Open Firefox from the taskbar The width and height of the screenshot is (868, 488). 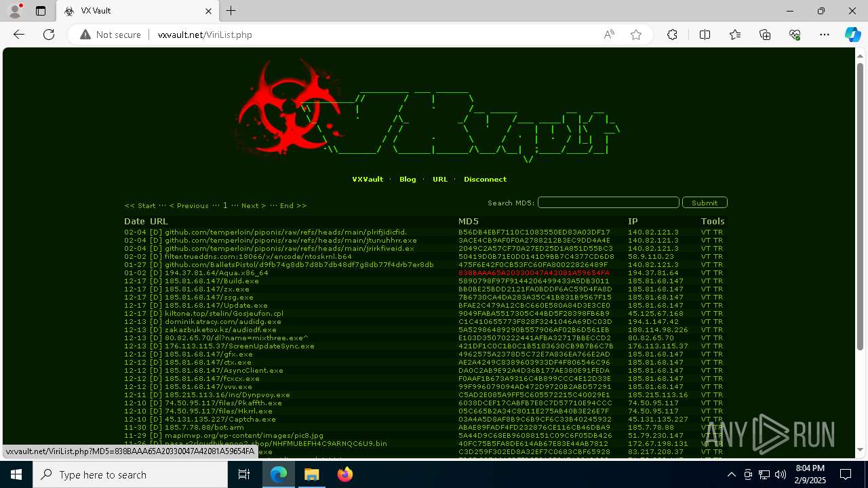344,474
